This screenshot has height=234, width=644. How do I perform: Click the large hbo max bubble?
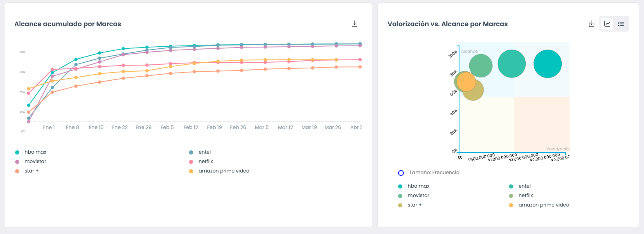tap(547, 64)
